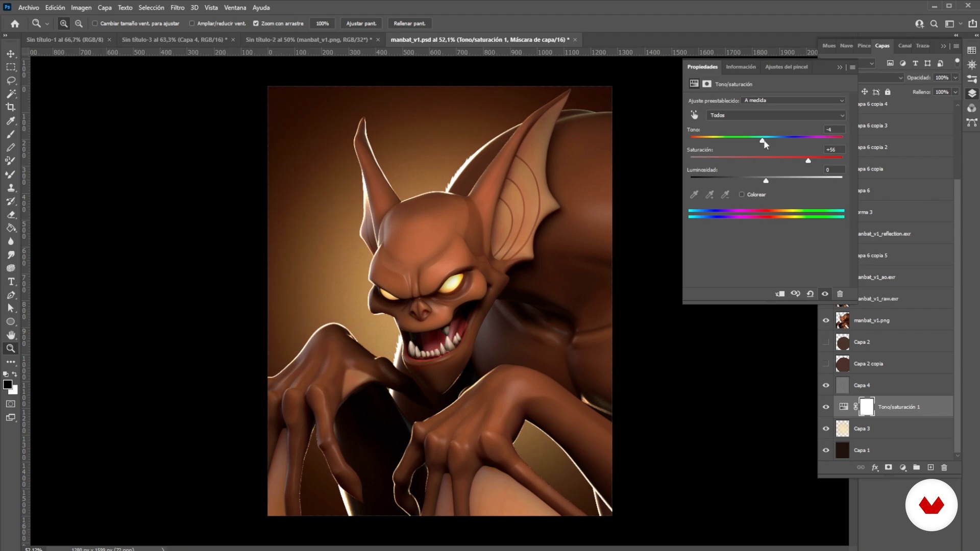This screenshot has width=980, height=551.
Task: Create new layer group folder icon
Action: pos(916,467)
